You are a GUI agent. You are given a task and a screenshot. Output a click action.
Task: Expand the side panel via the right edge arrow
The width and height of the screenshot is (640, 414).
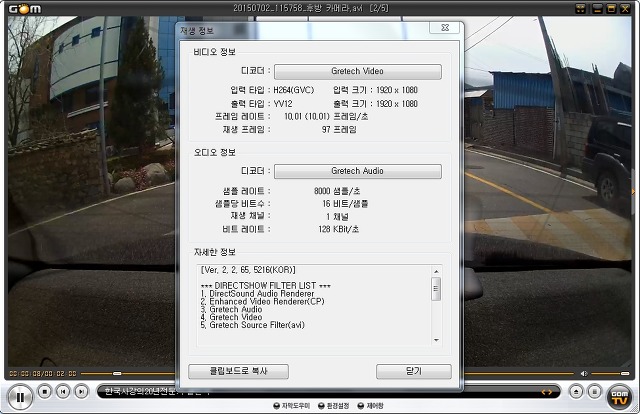coord(633,191)
